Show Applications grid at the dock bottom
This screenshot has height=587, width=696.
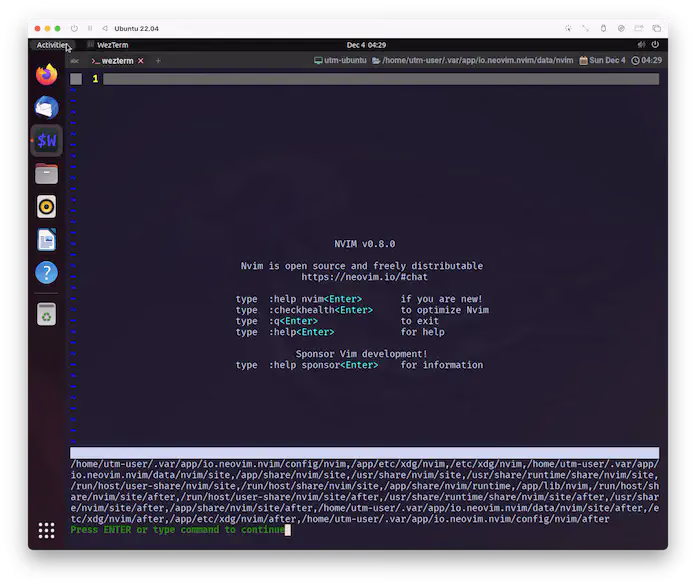47,530
